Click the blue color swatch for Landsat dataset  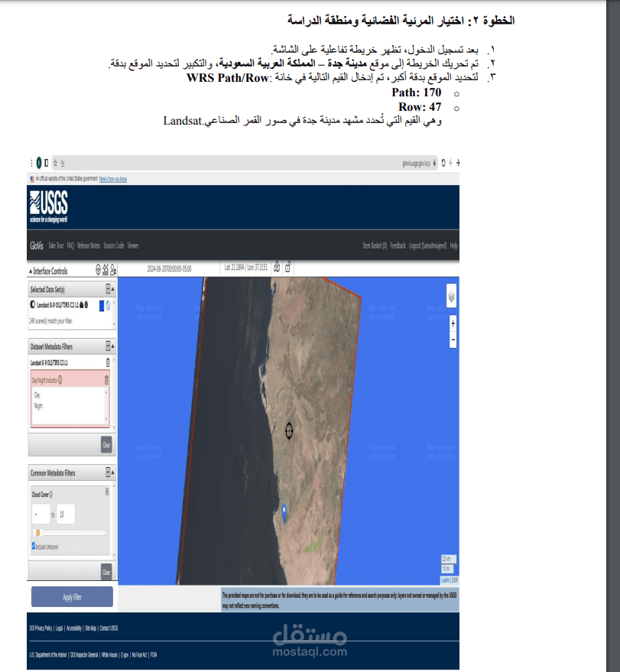point(102,306)
